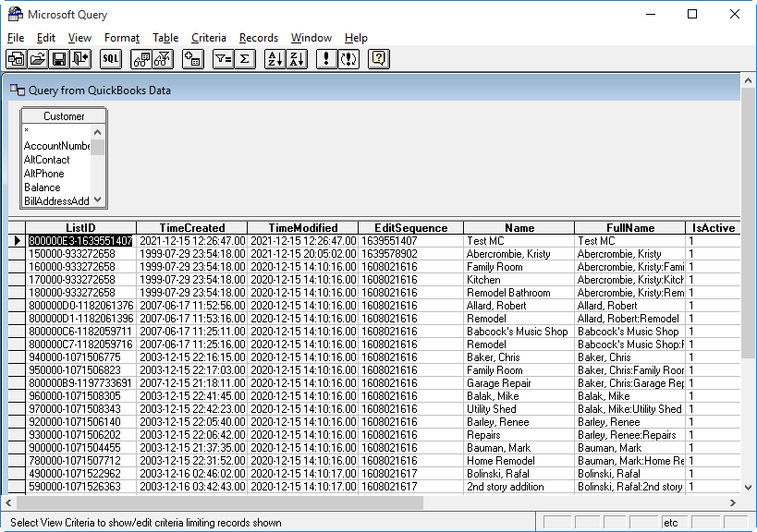Click the Name cell Babcock's Music Shop
The width and height of the screenshot is (757, 532).
click(519, 332)
